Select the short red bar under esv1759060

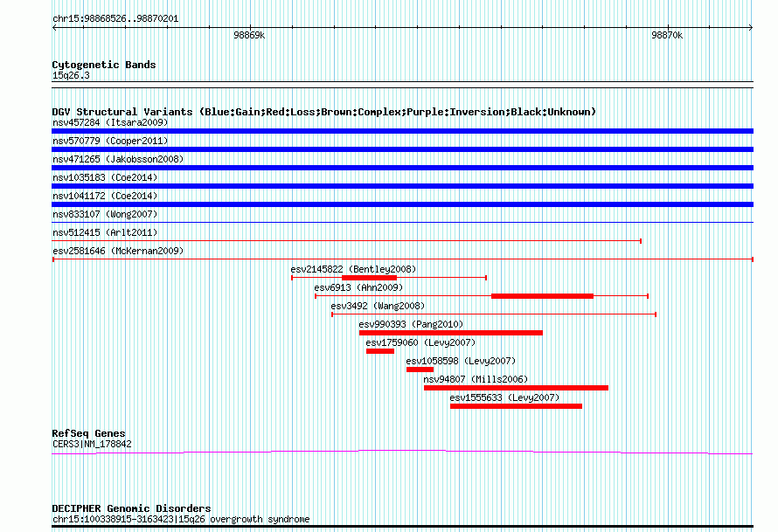[x=380, y=351]
